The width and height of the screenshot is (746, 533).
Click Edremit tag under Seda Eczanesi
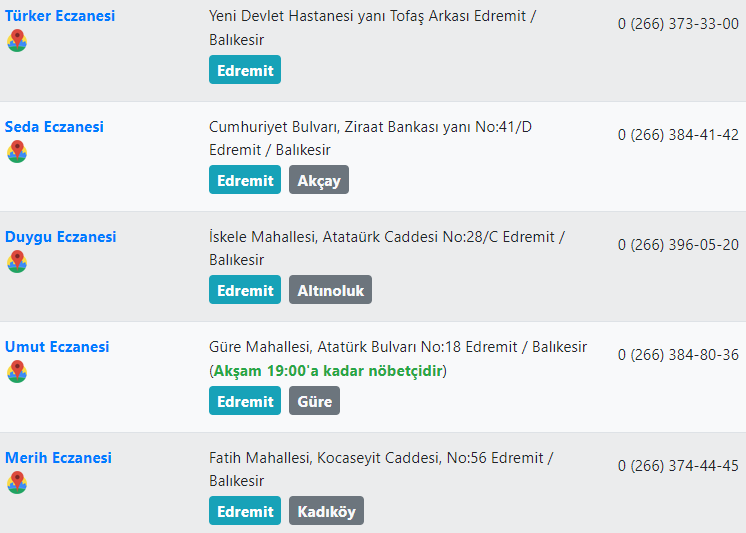pos(245,180)
